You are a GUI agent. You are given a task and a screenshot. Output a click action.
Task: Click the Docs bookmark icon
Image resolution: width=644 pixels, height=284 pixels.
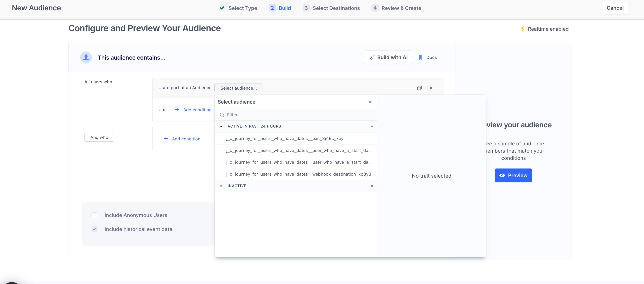(x=420, y=57)
